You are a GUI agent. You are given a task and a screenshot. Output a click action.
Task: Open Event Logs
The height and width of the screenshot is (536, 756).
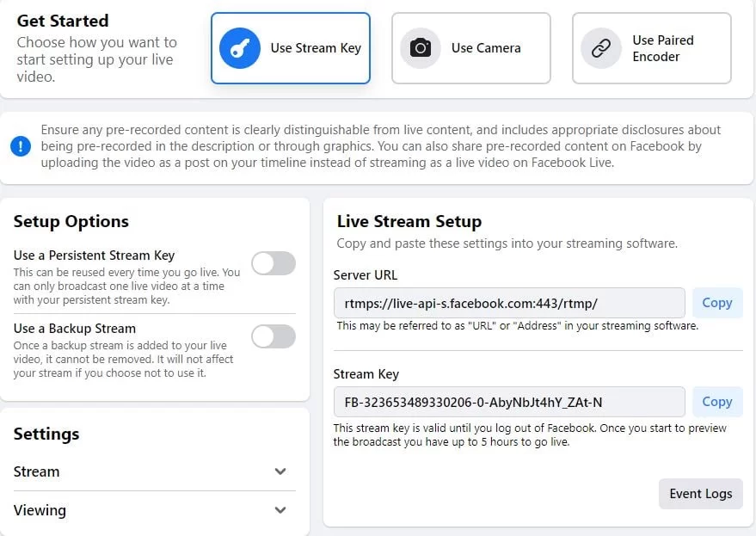(x=701, y=494)
